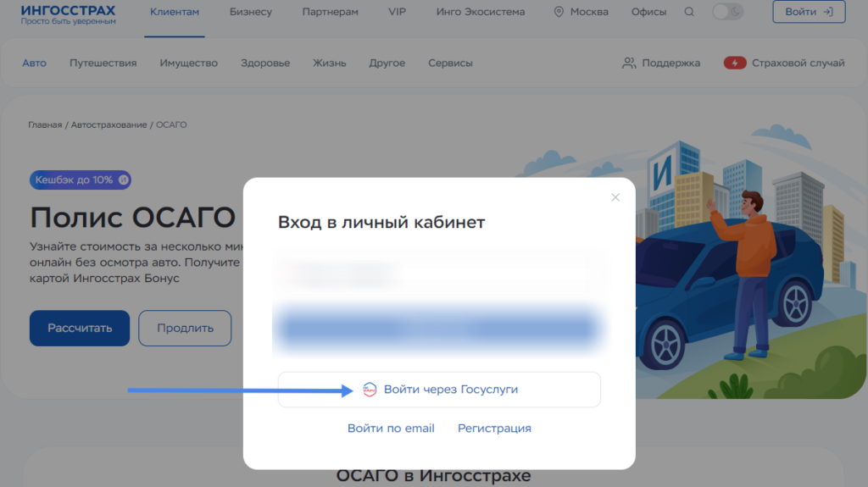Click the Ингосстрах logo
Screen dimensions: 868x487
coord(69,13)
